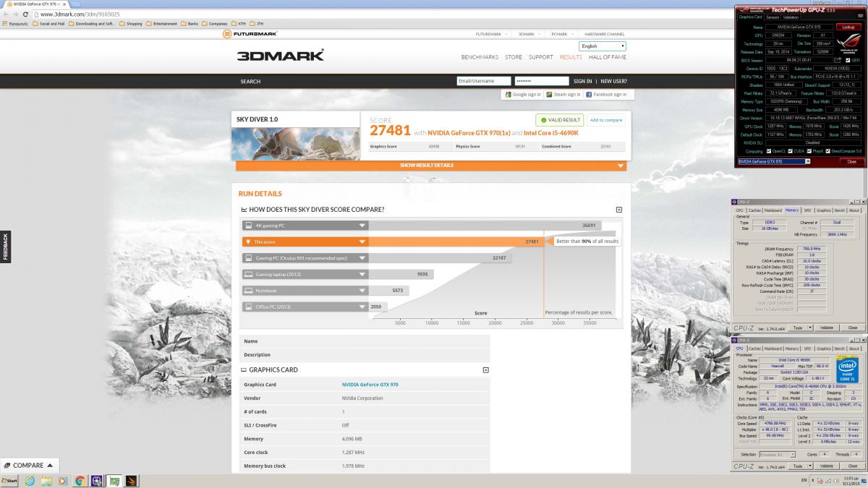868x488 pixels.
Task: Collapse the Graphics Card section
Action: tap(485, 369)
